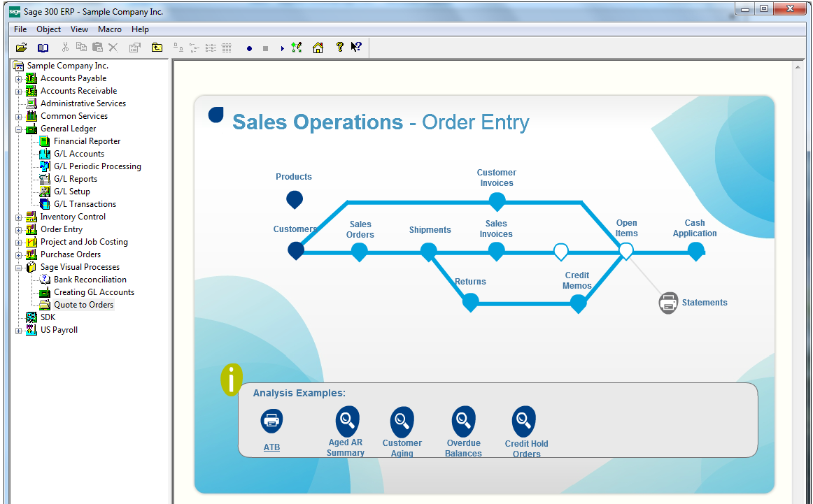
Task: Click the Delete X toolbar icon
Action: [x=113, y=48]
